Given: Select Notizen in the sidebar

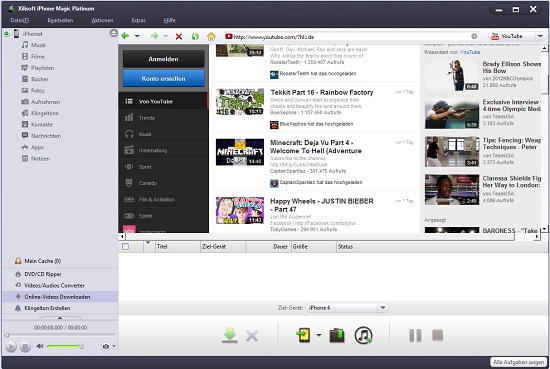Looking at the screenshot, I should click(40, 159).
